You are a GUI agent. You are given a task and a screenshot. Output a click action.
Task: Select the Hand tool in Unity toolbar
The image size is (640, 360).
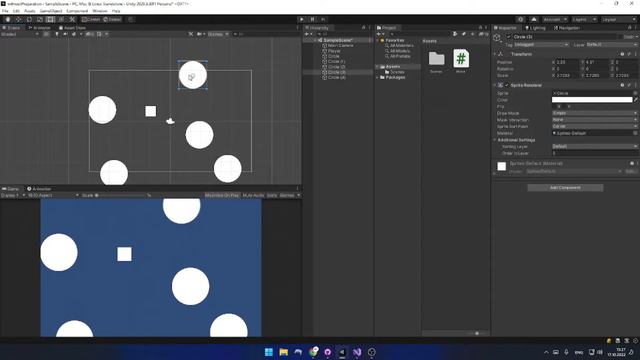(x=8, y=19)
